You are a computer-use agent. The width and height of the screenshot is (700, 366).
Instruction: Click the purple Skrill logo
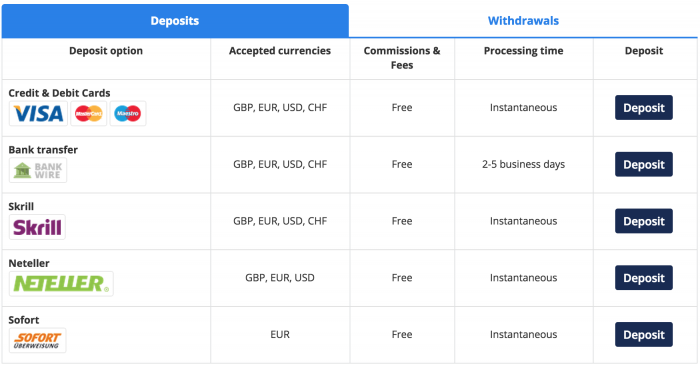click(37, 227)
